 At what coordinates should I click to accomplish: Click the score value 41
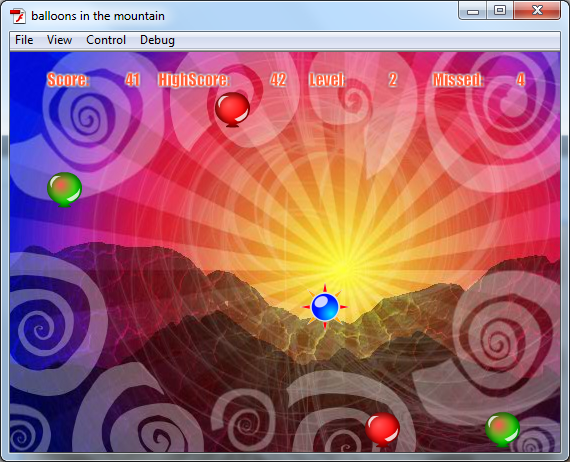click(x=133, y=80)
